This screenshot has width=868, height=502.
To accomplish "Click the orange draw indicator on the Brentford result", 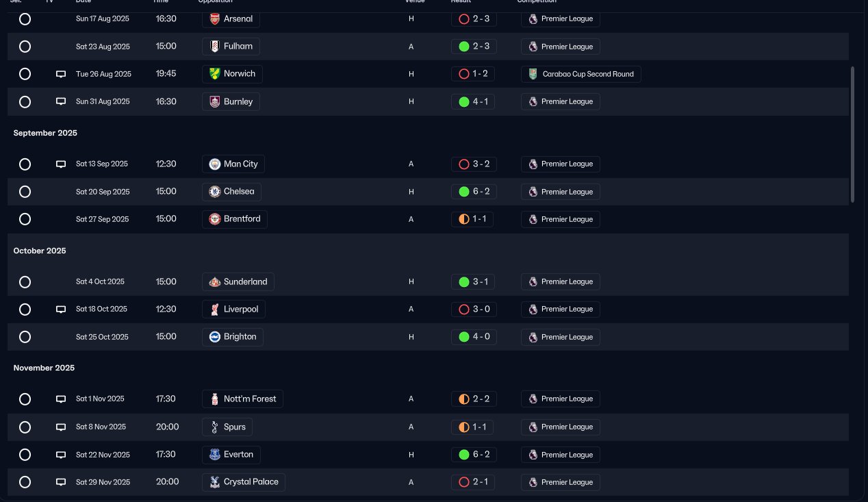I will 463,219.
